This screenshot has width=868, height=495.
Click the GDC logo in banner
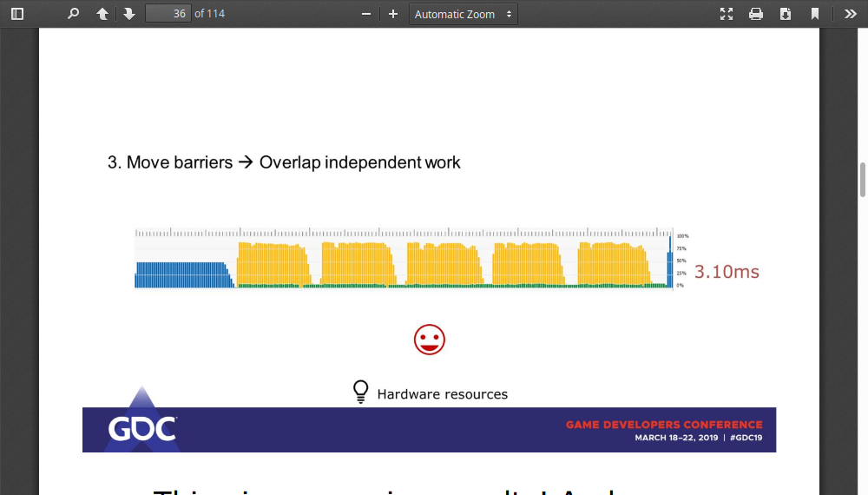142,429
